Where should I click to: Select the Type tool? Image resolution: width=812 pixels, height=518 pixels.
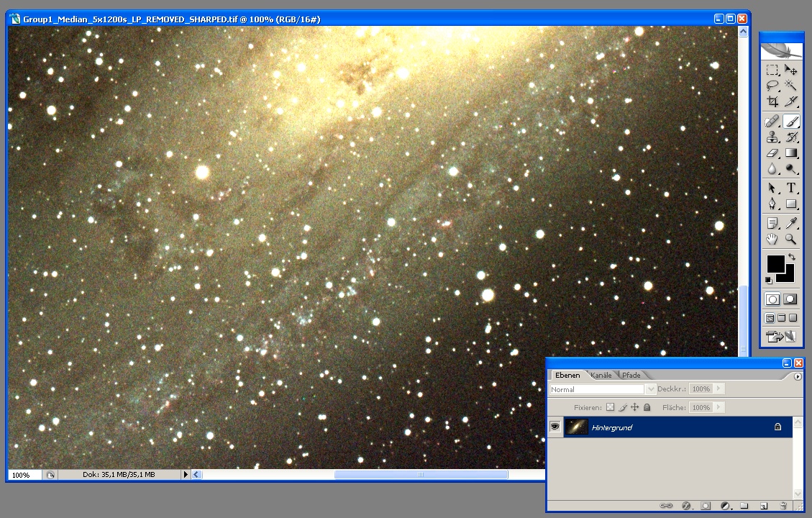790,188
